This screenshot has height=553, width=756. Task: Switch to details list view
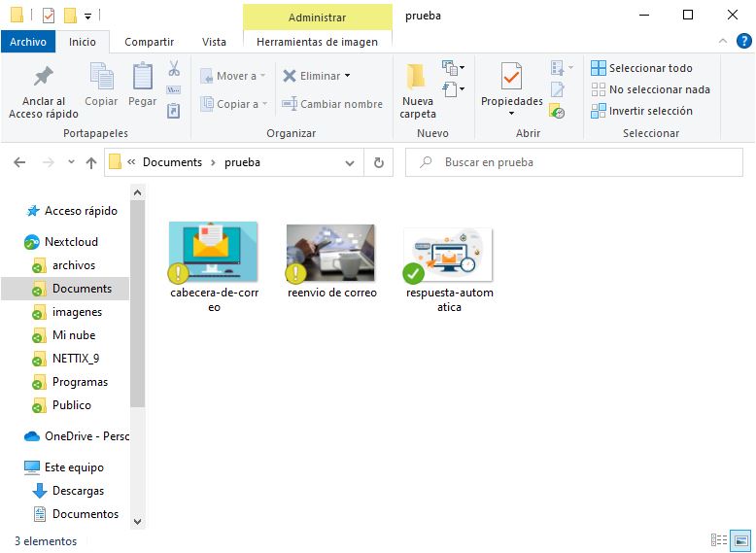coord(719,540)
